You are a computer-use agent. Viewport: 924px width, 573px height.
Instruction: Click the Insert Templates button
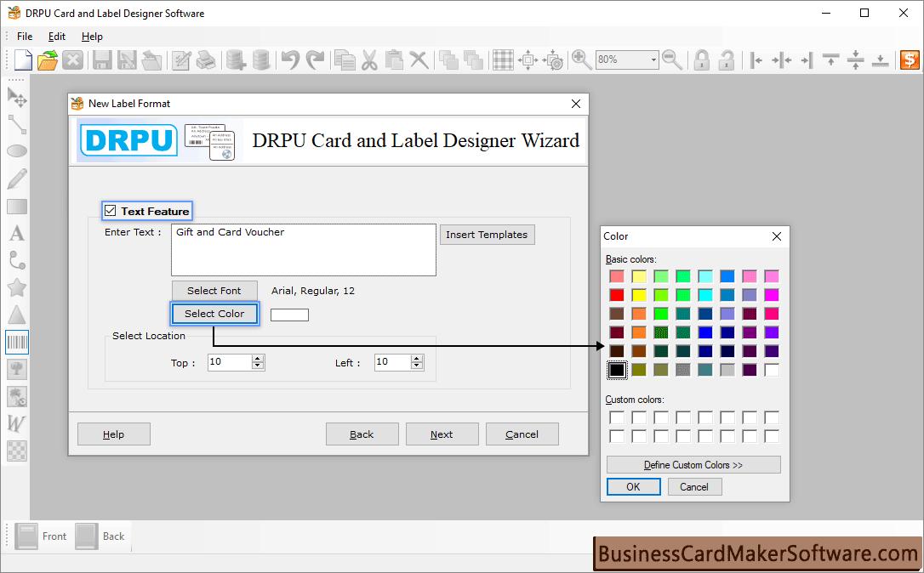click(487, 235)
